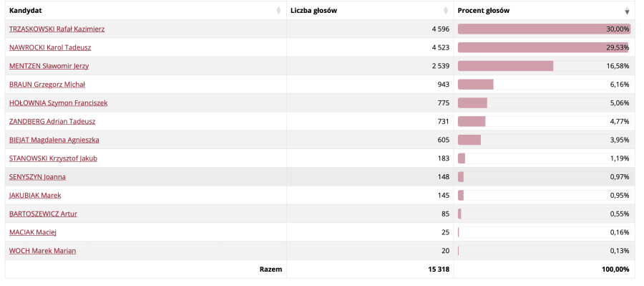Open TRZASKOWSKI Rafał Kazimierz candidate link
The image size is (644, 286).
coord(57,29)
